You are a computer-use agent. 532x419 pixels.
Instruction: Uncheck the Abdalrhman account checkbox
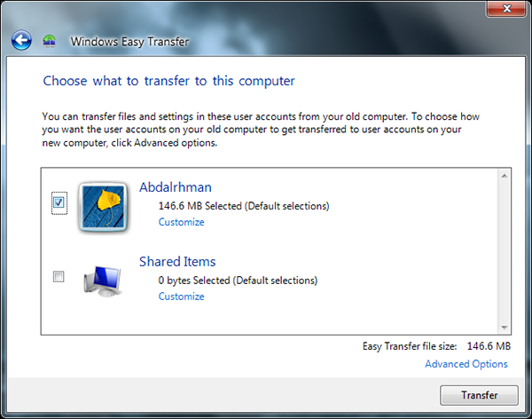59,202
